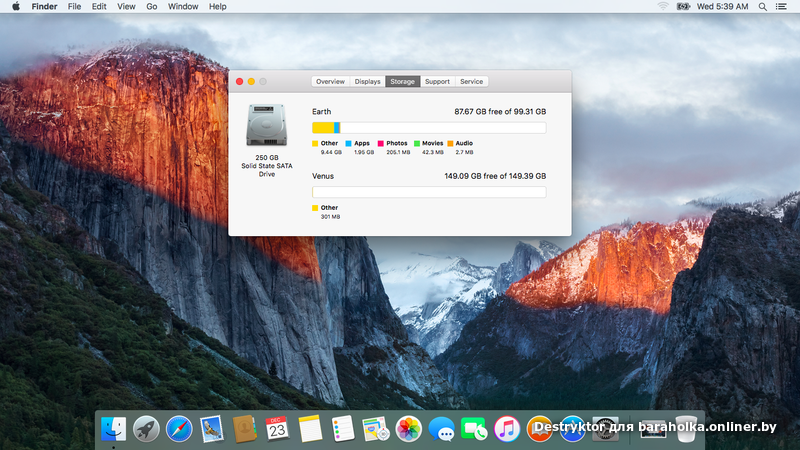Open System Preferences gear in Dock
The width and height of the screenshot is (800, 450).
(x=605, y=429)
